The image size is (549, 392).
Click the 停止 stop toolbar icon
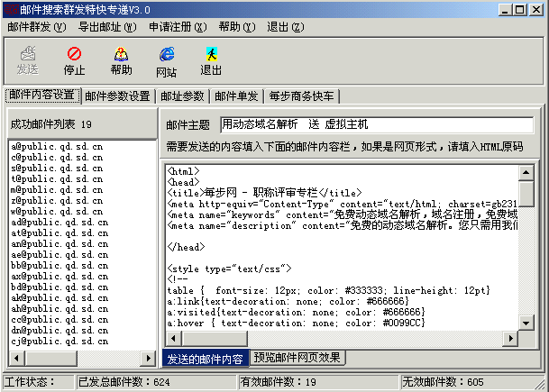(74, 61)
